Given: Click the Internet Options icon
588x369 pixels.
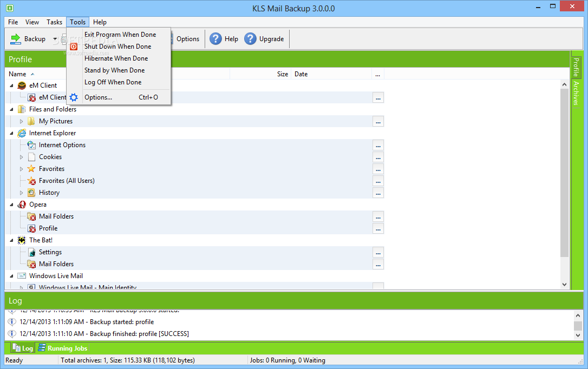Looking at the screenshot, I should [31, 145].
